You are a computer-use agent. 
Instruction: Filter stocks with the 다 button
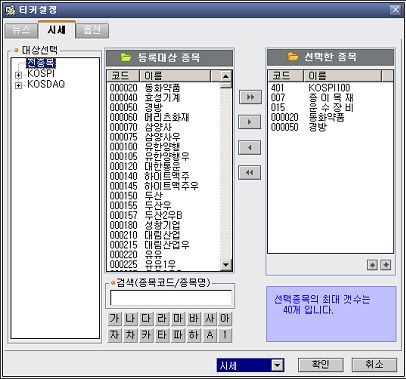[146, 319]
